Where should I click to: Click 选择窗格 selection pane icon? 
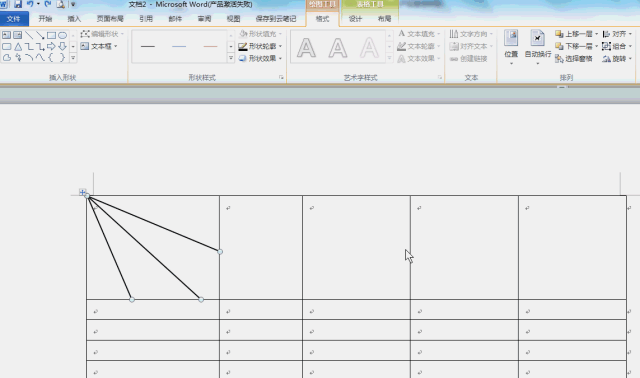tap(559, 59)
